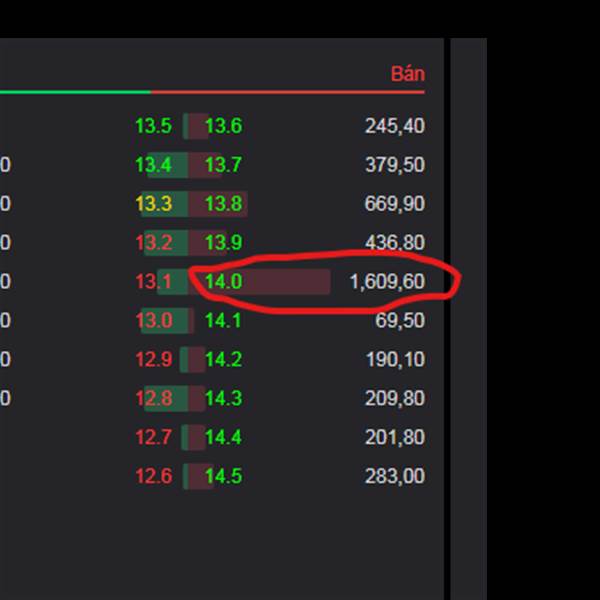Select the 14.0 ask price
Viewport: 600px width, 600px height.
224,281
